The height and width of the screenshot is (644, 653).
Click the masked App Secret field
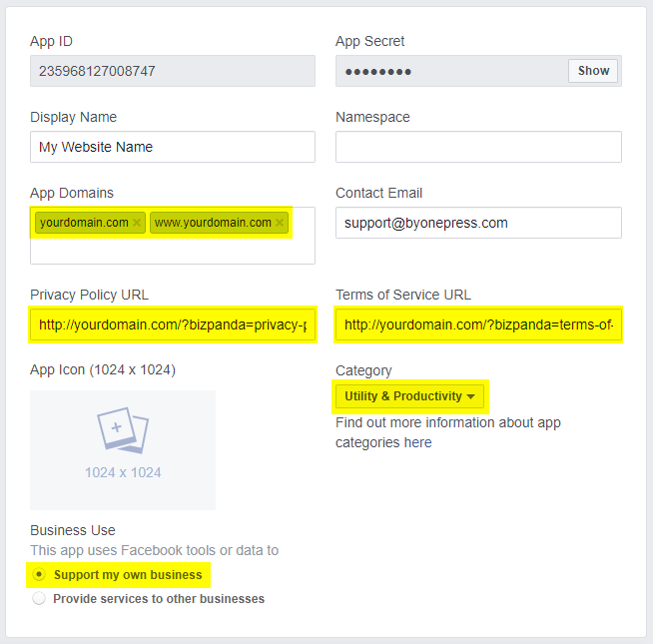coord(449,71)
